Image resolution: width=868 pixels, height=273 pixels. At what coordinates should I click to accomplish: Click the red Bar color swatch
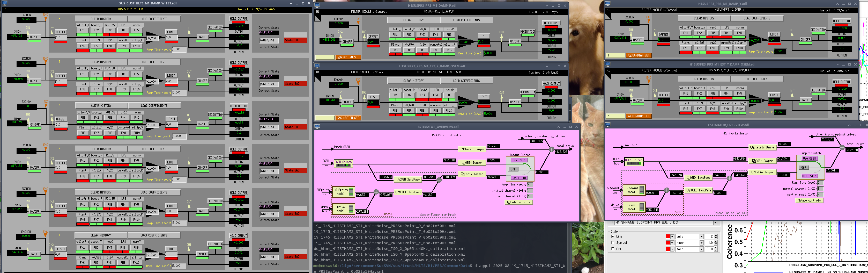[667, 249]
